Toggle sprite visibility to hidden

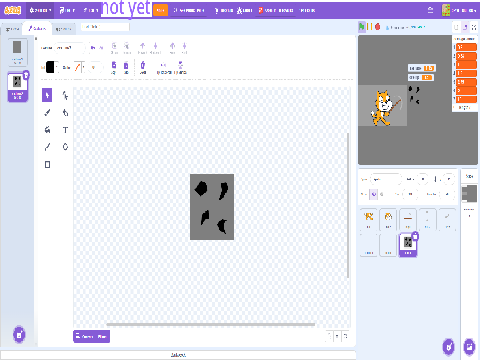(x=382, y=194)
